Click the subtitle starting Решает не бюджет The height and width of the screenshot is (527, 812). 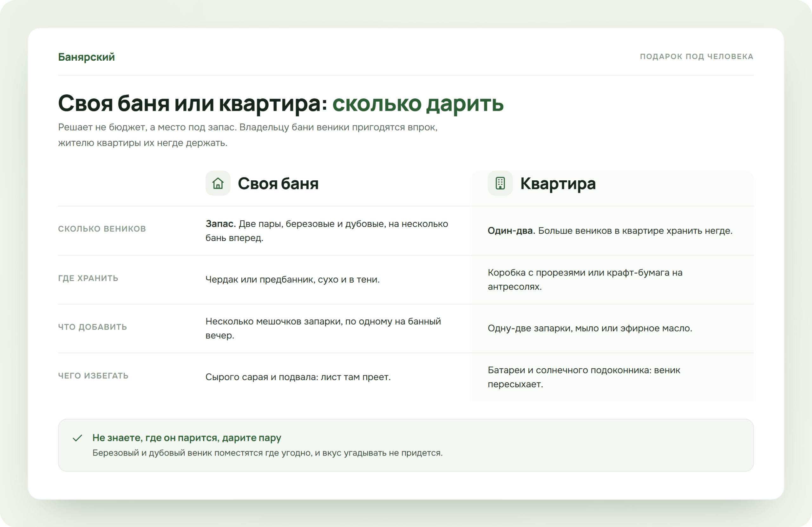(248, 135)
